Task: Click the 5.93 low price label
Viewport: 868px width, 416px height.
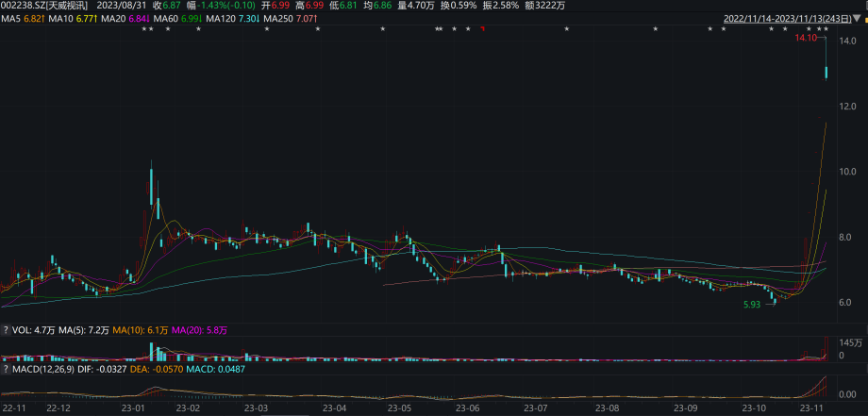Action: [x=752, y=305]
